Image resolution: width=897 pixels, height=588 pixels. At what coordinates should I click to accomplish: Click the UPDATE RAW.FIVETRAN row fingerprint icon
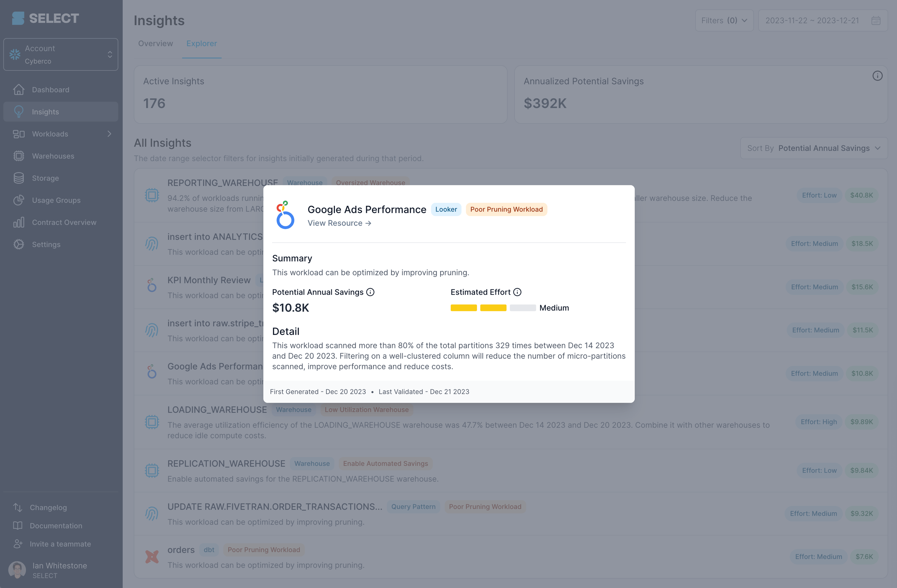tap(152, 513)
